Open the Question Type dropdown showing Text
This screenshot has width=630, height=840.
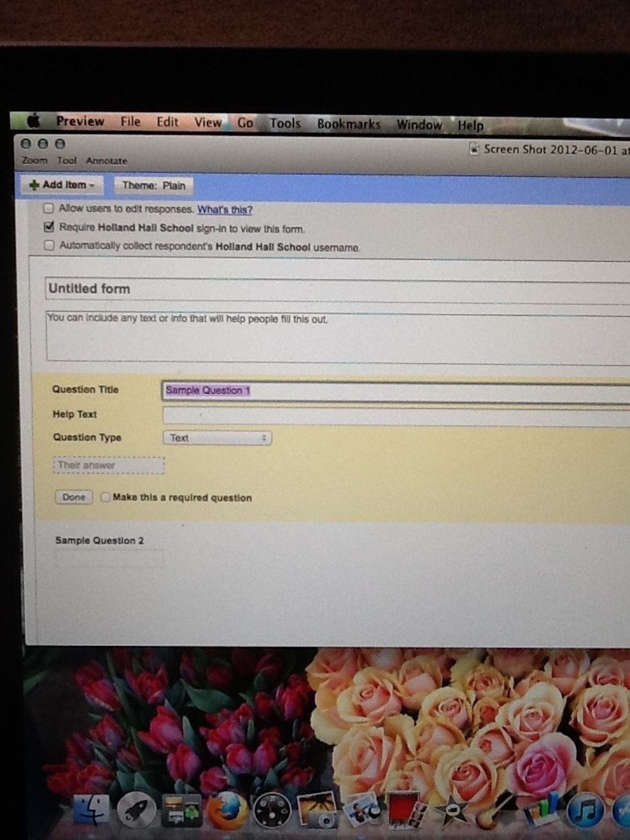217,438
